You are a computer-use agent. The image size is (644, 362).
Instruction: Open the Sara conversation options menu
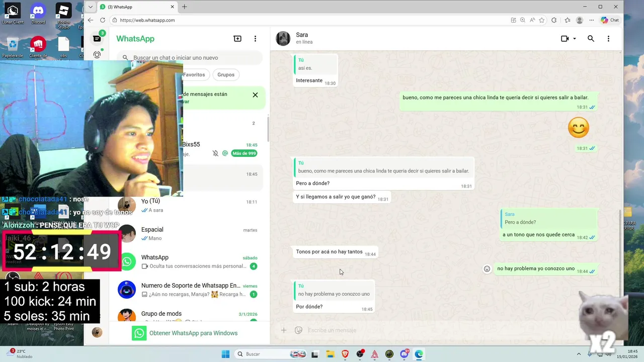[x=608, y=39]
